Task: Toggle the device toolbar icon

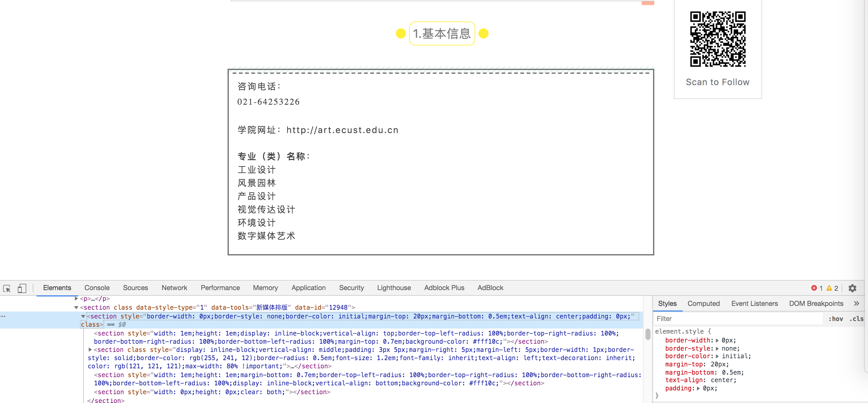Action: pyautogui.click(x=22, y=288)
